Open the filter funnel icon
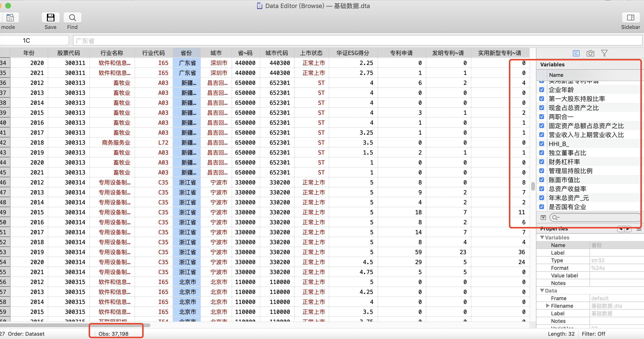The image size is (644, 339). coord(604,53)
